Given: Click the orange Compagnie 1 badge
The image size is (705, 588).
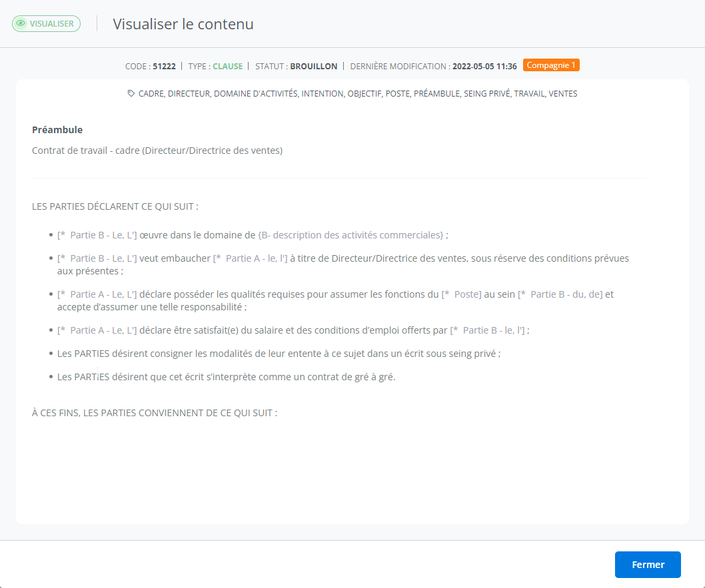Looking at the screenshot, I should coord(551,65).
